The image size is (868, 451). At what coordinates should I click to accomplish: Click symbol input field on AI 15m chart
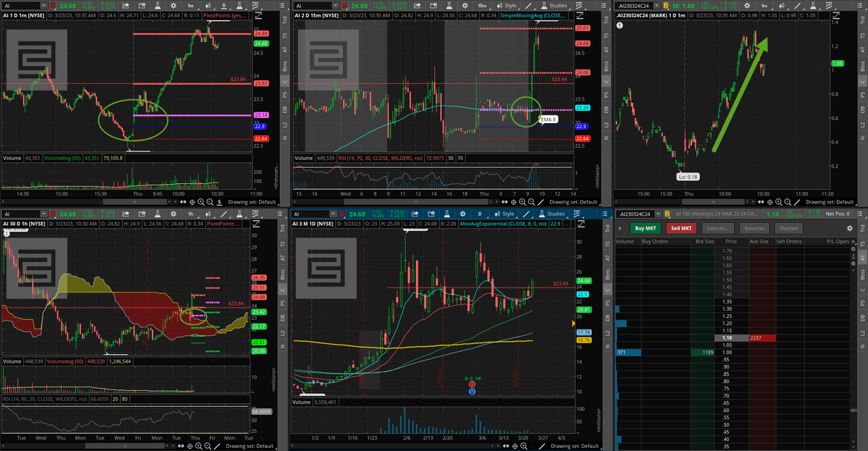(316, 6)
